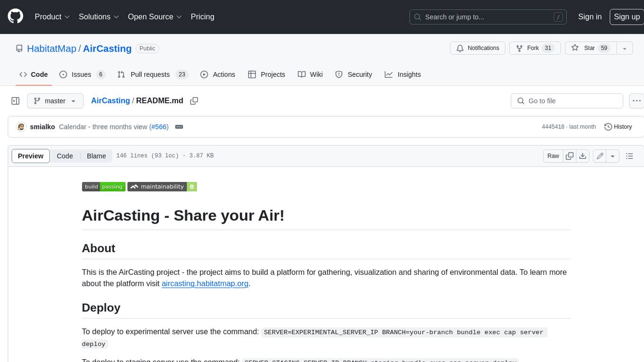Visit the aircasting.habitatmap.org link
The height and width of the screenshot is (362, 644).
(x=205, y=284)
